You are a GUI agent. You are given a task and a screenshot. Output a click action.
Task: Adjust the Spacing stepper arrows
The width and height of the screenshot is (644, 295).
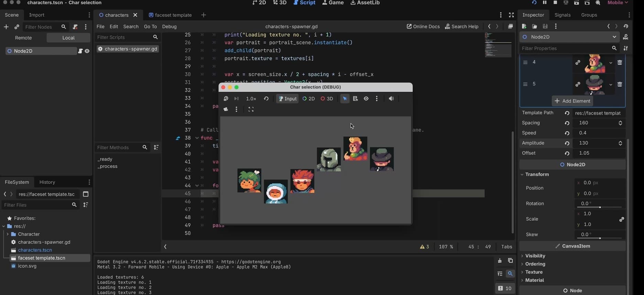620,123
